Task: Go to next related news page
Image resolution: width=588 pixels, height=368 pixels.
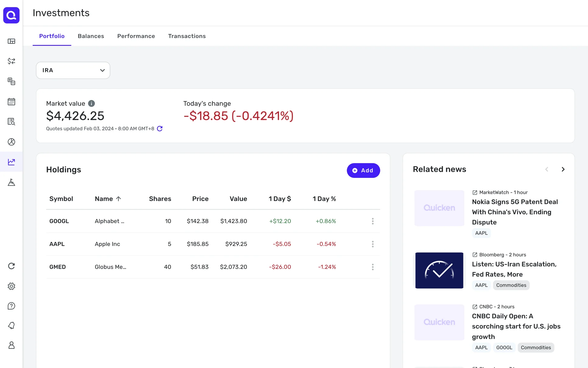Action: pos(563,169)
